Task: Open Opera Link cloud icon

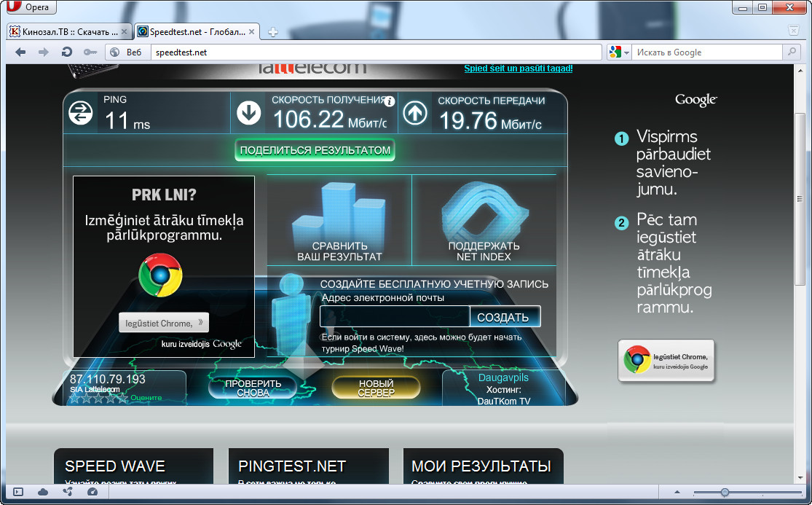Action: [43, 492]
